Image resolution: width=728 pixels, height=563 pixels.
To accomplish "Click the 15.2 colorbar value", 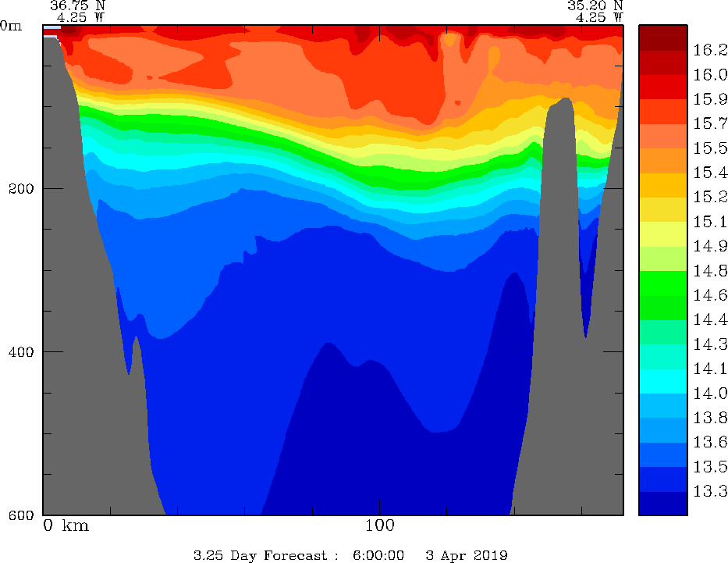I will [710, 198].
